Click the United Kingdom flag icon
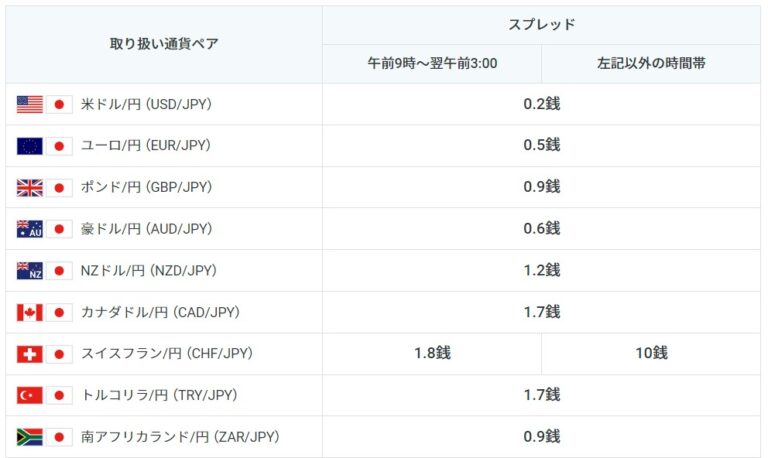 [30, 187]
